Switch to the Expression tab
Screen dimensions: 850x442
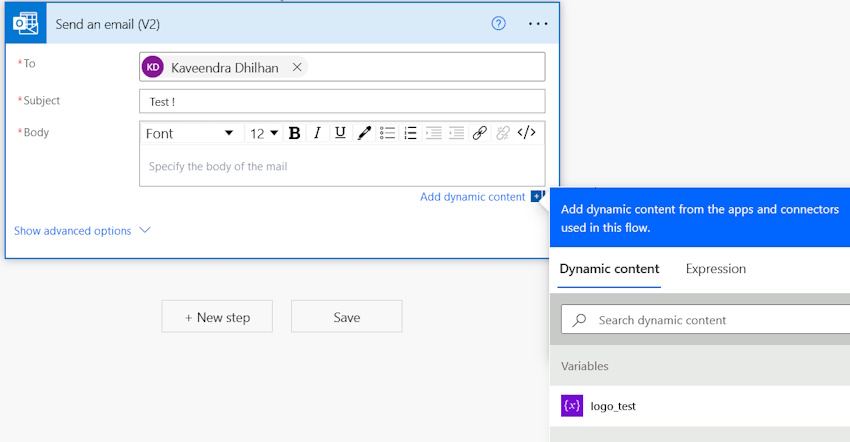tap(716, 269)
